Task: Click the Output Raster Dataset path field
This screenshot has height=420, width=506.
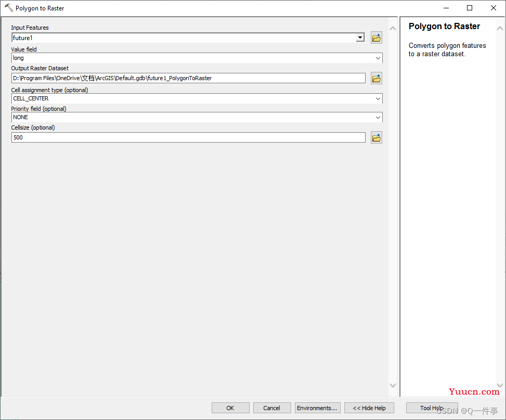Action: click(x=188, y=78)
